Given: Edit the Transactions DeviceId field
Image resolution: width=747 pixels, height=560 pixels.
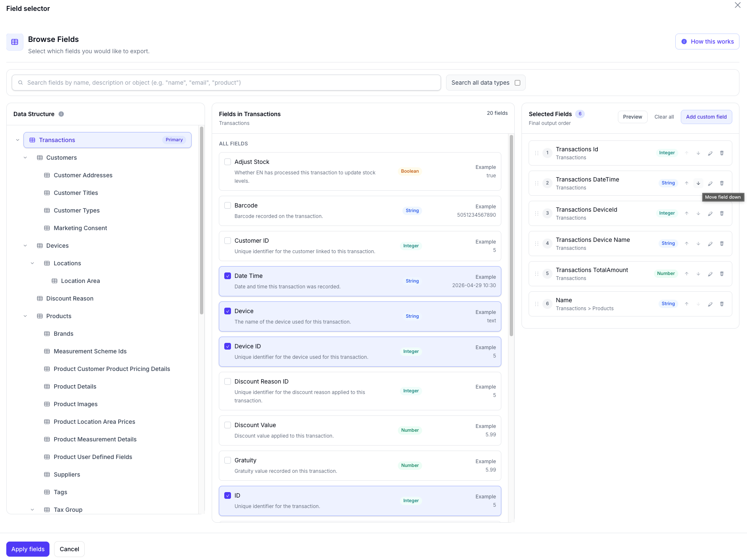Looking at the screenshot, I should pos(710,213).
